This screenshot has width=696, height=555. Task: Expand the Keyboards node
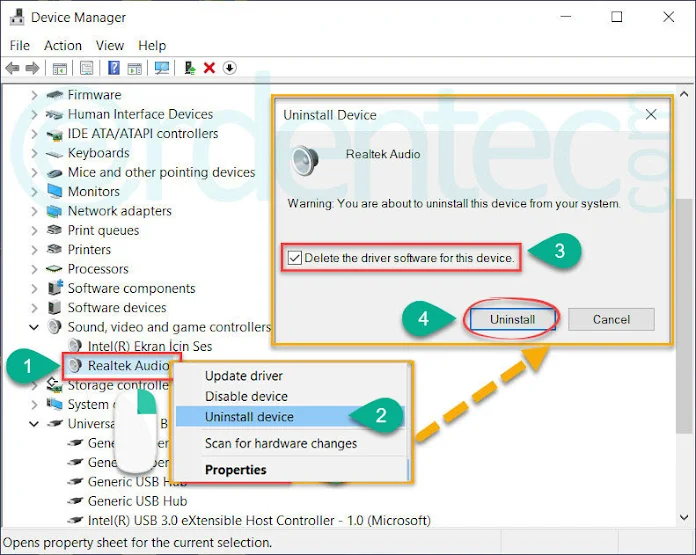click(x=34, y=153)
